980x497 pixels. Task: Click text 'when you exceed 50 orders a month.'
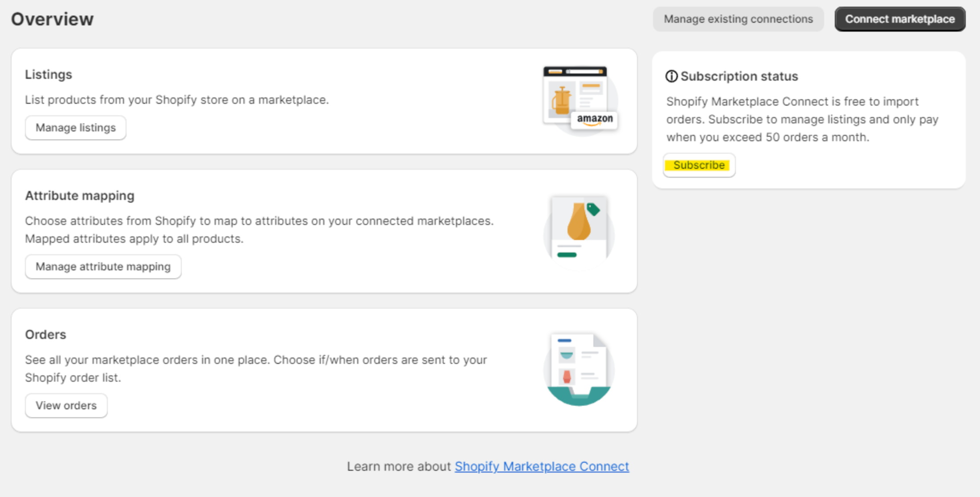(x=768, y=137)
